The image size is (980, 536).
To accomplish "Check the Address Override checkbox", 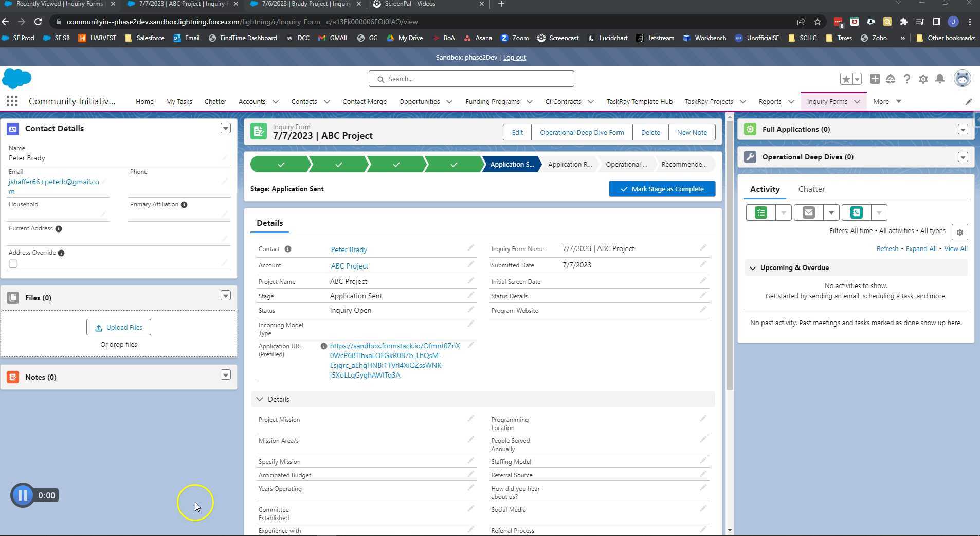I will coord(13,263).
